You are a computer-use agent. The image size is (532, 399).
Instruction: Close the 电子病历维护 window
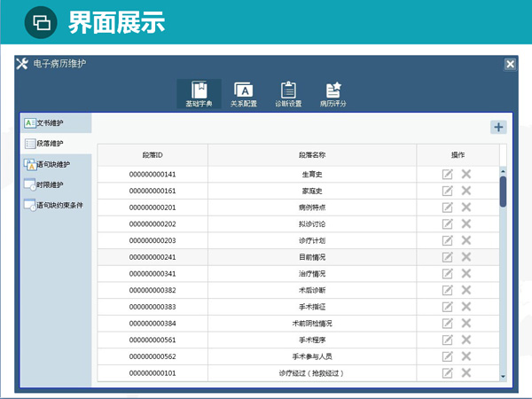(x=510, y=64)
